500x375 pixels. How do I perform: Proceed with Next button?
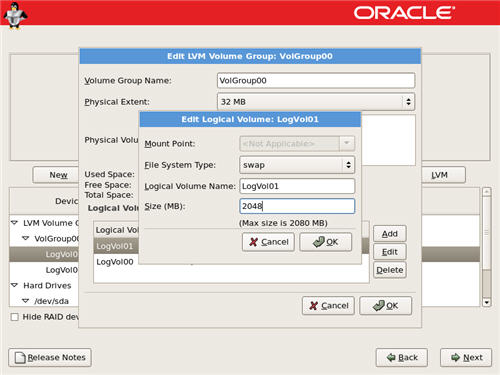pyautogui.click(x=466, y=358)
